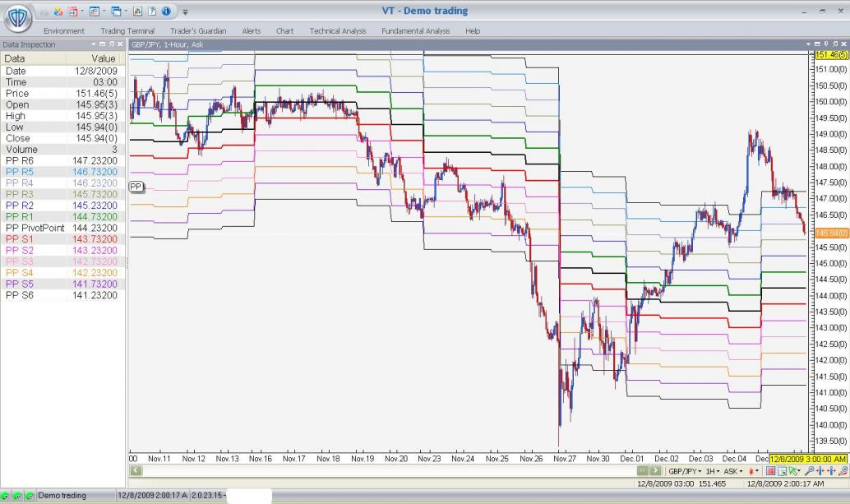Open the Trader's Guardian menu

pos(198,31)
